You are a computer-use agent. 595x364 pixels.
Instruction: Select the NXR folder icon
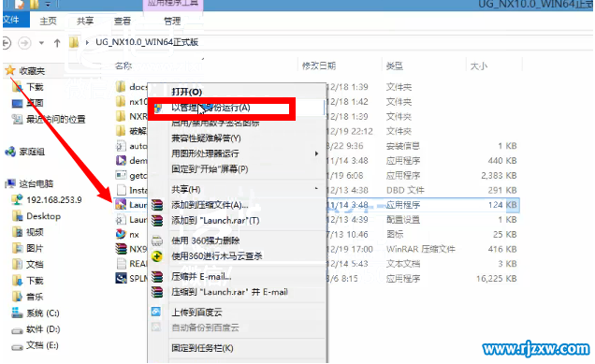[x=121, y=116]
